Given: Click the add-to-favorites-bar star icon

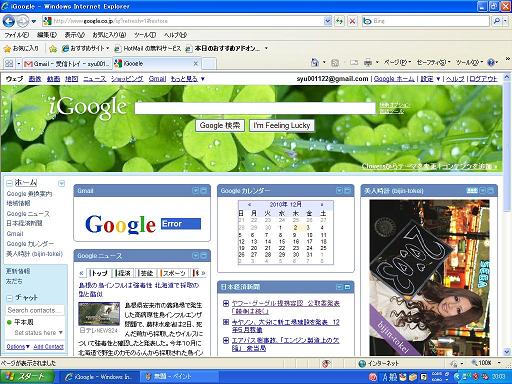Looking at the screenshot, I should pyautogui.click(x=53, y=49).
